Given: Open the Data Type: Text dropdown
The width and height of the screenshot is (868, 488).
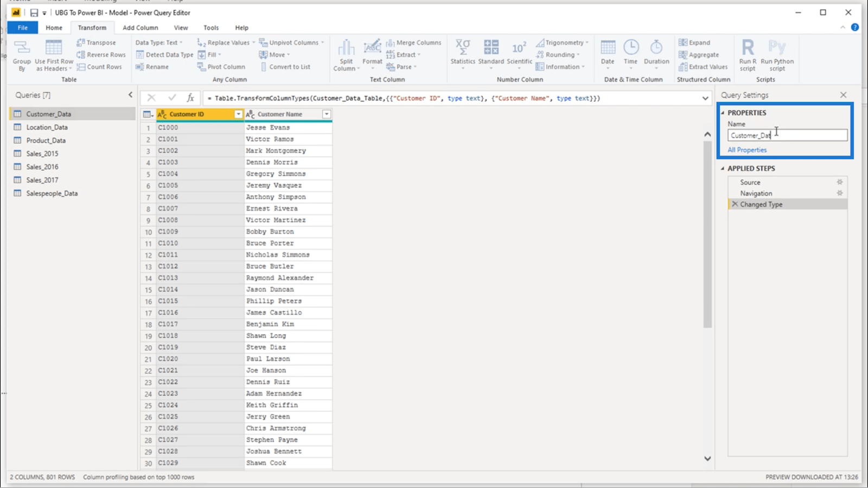Looking at the screenshot, I should (159, 42).
